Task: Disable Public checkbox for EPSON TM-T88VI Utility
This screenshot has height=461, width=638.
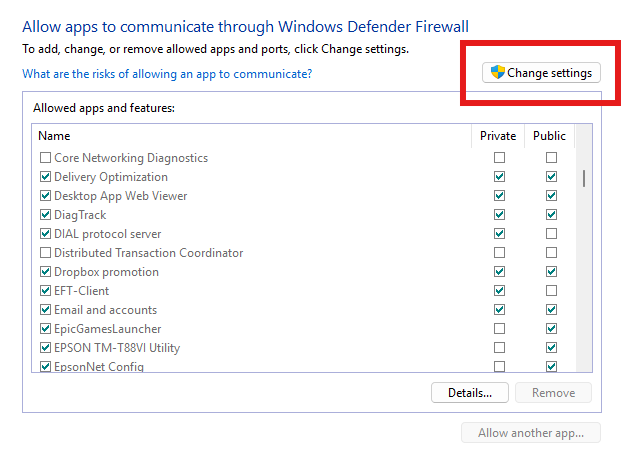Action: (551, 347)
